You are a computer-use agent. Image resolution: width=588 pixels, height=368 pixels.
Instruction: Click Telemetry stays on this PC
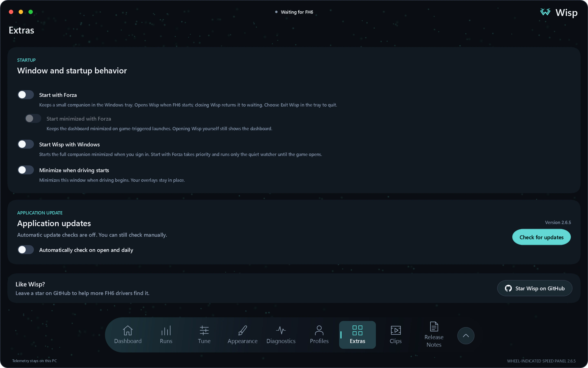coord(35,361)
